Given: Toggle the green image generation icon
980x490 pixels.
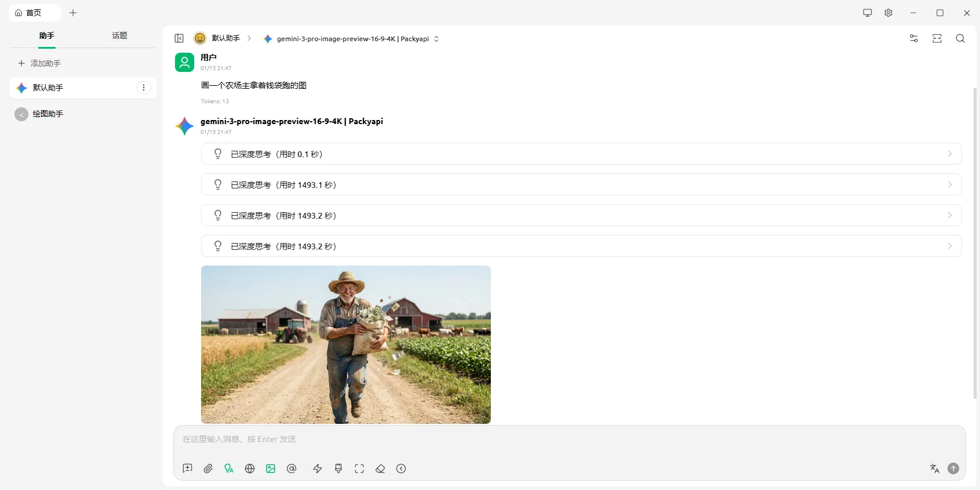Looking at the screenshot, I should (271, 469).
